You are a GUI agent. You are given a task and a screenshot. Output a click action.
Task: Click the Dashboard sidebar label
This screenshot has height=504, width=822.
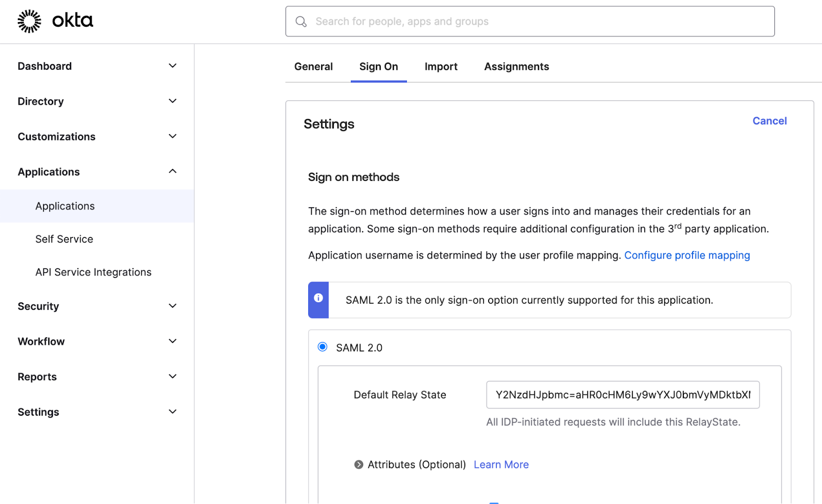(x=45, y=66)
